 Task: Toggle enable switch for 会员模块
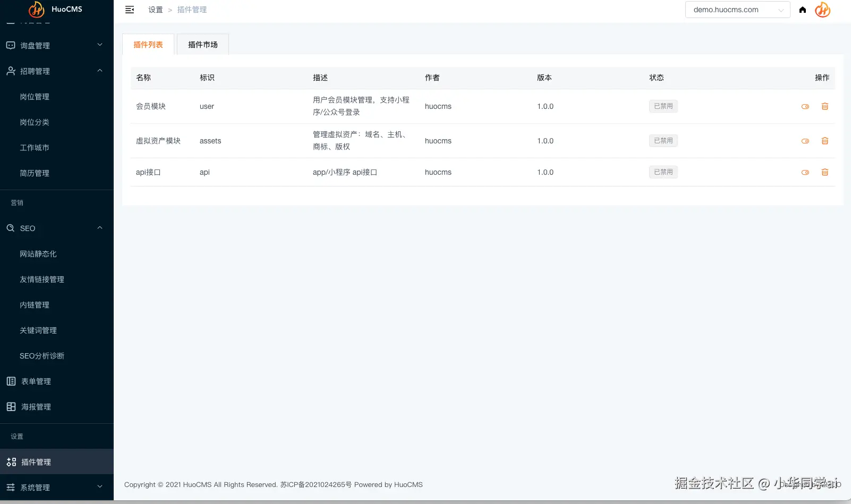[x=805, y=107]
